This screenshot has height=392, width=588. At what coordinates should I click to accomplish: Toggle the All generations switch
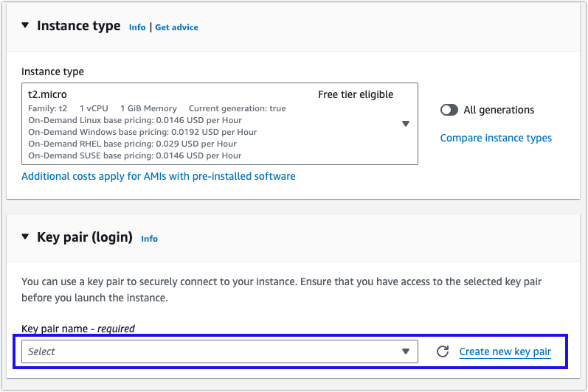pyautogui.click(x=449, y=110)
